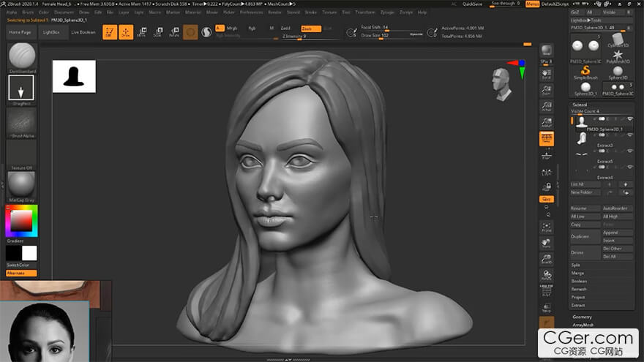The height and width of the screenshot is (362, 644).
Task: Expand the Split section
Action: (576, 265)
